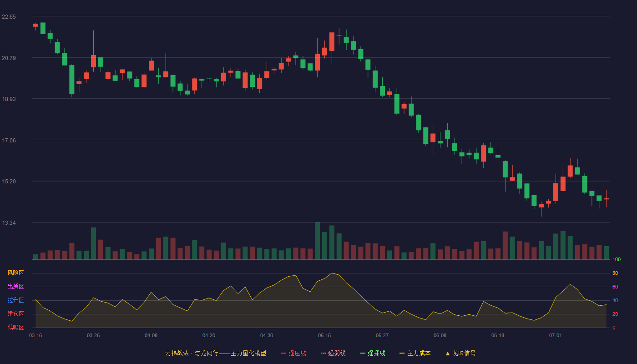Toggle the 强压线 legend entry
The width and height of the screenshot is (637, 364).
[x=293, y=353]
